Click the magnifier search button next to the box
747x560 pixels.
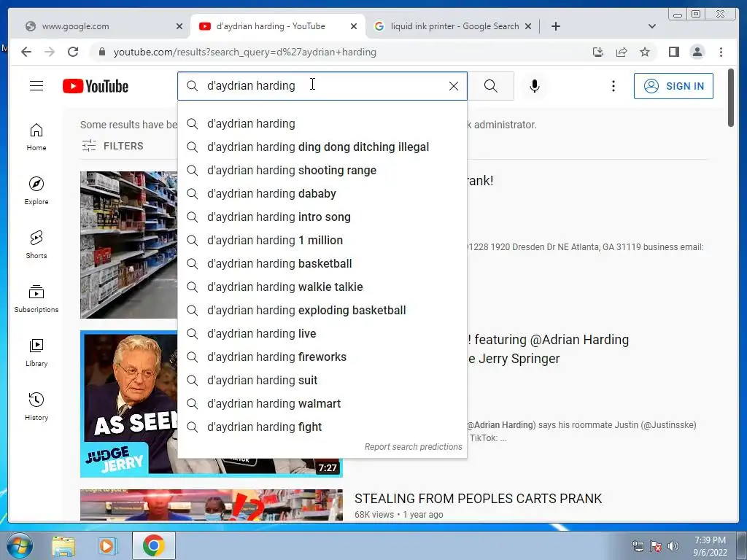tap(491, 86)
